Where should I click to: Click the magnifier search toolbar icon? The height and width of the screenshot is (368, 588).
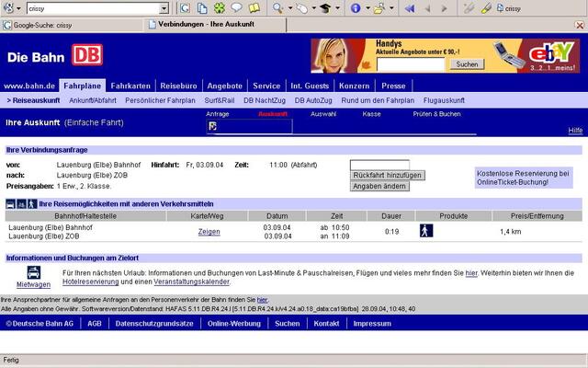click(277, 8)
